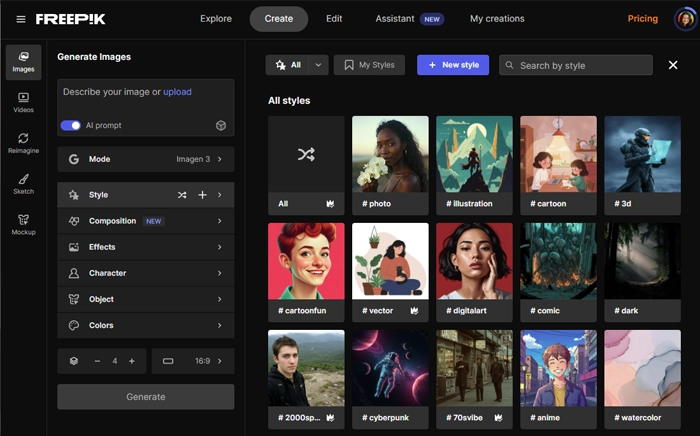
Task: Expand the Style row chevron
Action: click(x=220, y=195)
